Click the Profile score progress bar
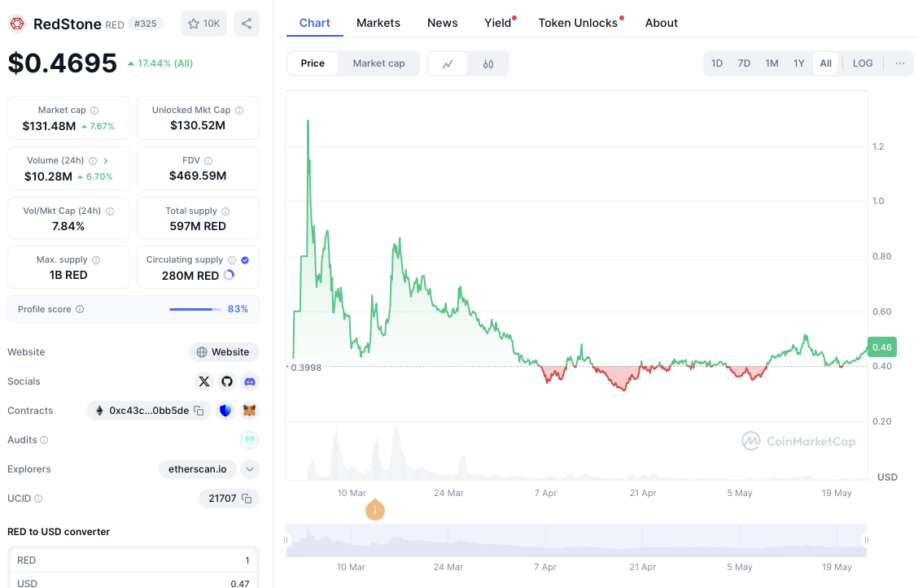Screen dimensions: 918x588 point(195,309)
